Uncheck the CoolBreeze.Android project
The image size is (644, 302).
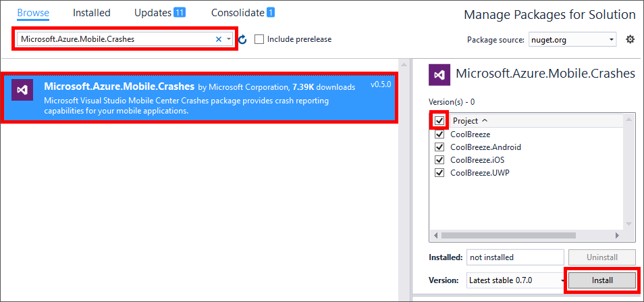point(439,147)
